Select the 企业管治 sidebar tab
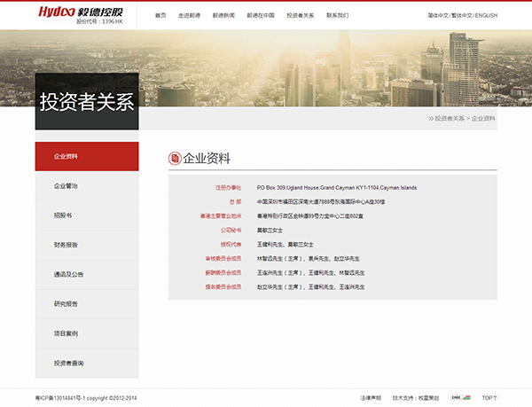The height and width of the screenshot is (407, 532). coord(66,186)
